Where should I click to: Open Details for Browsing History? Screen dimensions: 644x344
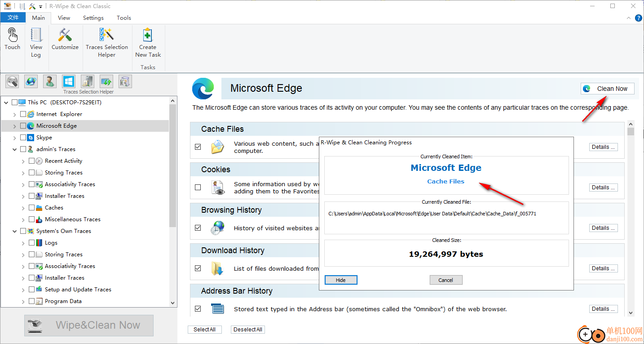(603, 228)
